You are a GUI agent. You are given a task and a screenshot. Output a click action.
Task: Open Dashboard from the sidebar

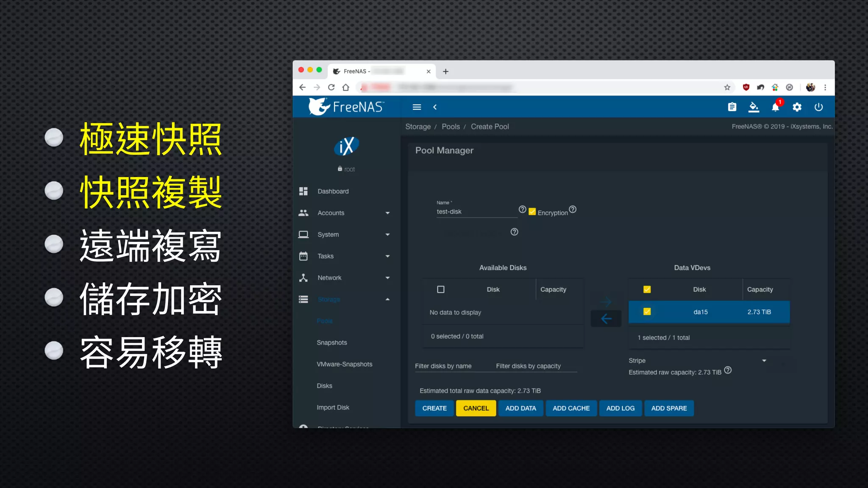tap(333, 191)
